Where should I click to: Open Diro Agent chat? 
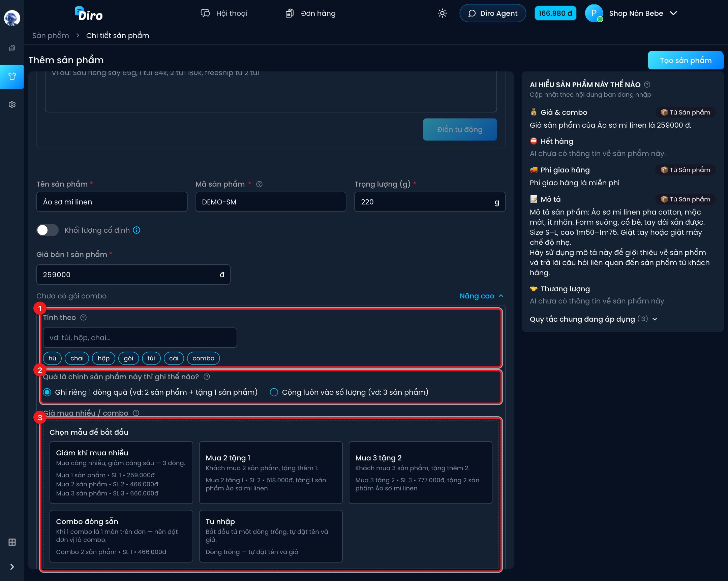tap(493, 13)
